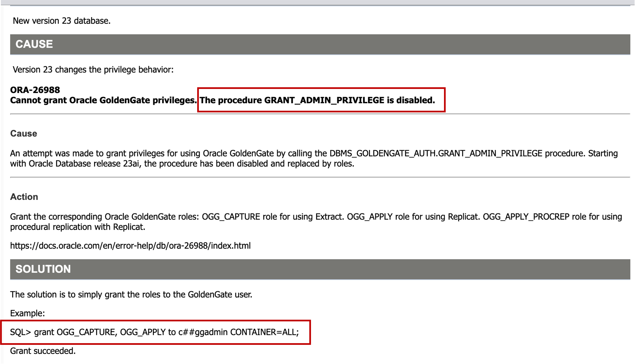
Task: Click the line starting 'with Oracle Database release 23ai'
Action: tap(182, 164)
